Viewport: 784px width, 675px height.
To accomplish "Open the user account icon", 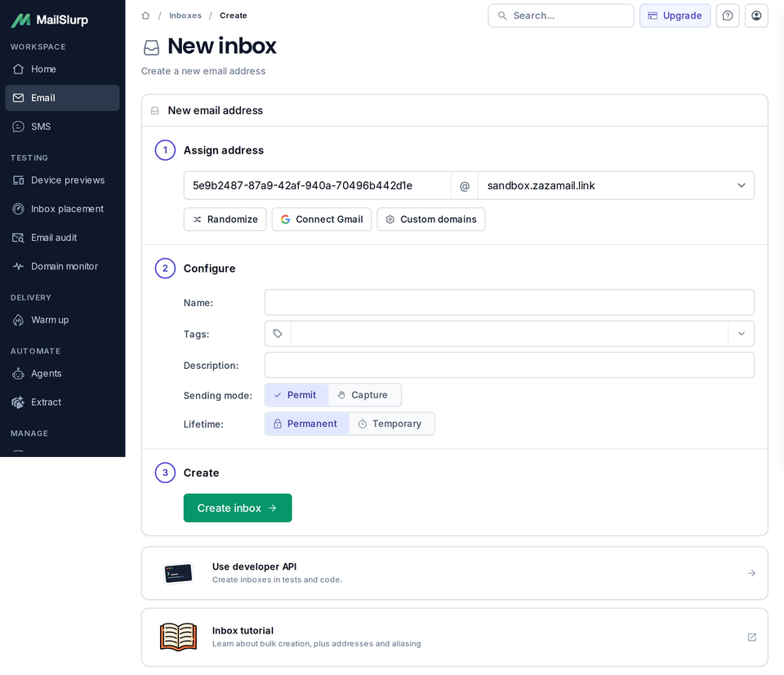I will coord(756,16).
